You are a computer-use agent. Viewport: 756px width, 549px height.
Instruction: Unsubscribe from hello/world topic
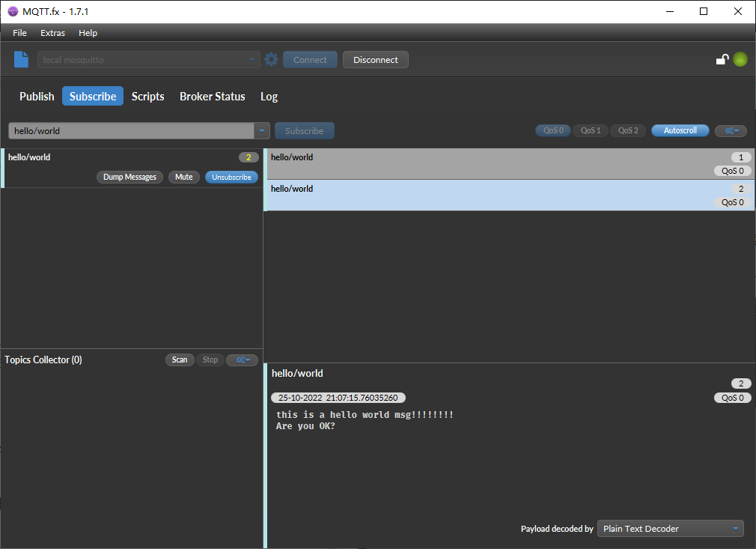[x=231, y=177]
